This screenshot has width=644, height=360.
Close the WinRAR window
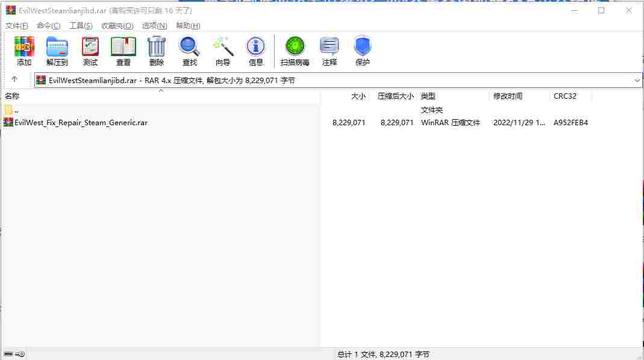pos(629,11)
